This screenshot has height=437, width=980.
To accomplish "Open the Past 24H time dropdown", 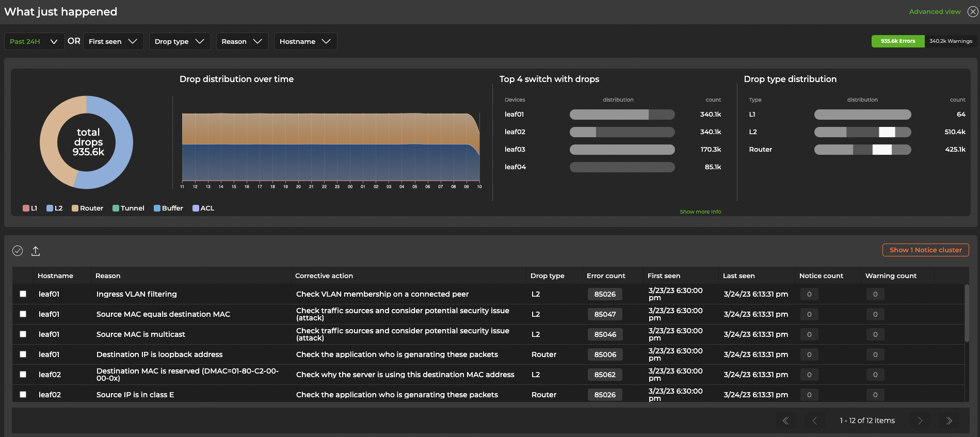I will coord(34,41).
